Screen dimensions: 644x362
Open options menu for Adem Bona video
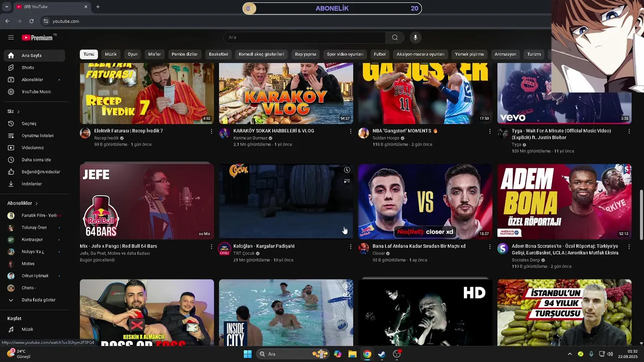click(629, 247)
